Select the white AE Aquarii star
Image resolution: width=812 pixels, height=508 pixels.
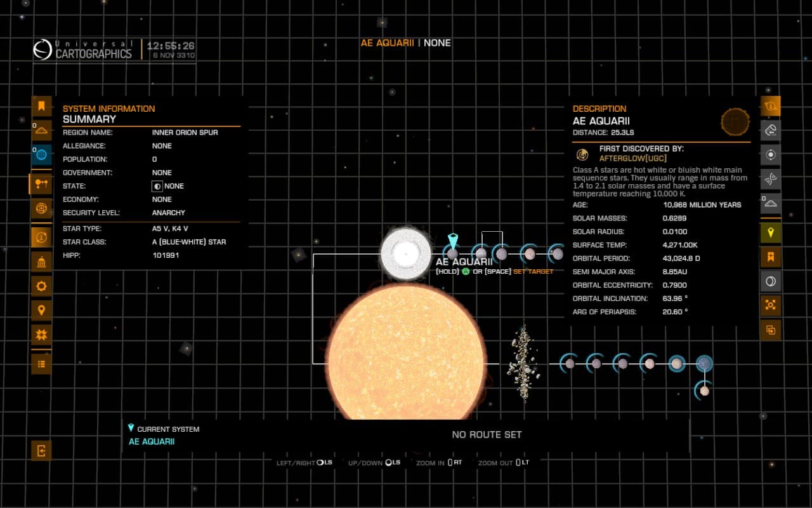point(405,254)
